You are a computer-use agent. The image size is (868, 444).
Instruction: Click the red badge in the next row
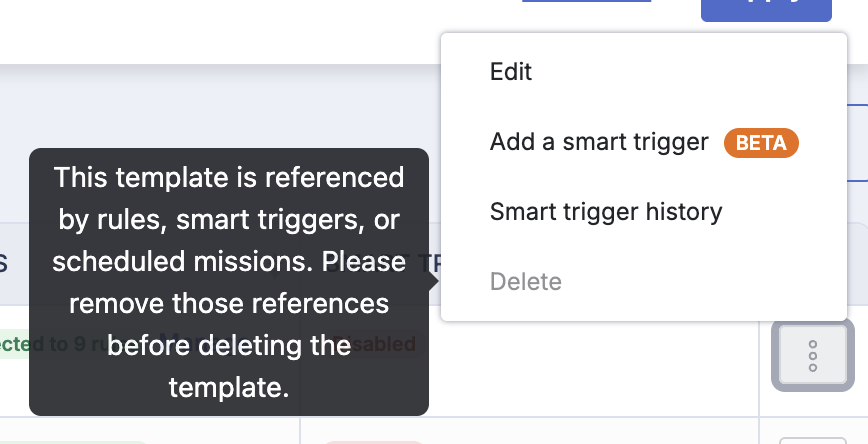(x=374, y=442)
